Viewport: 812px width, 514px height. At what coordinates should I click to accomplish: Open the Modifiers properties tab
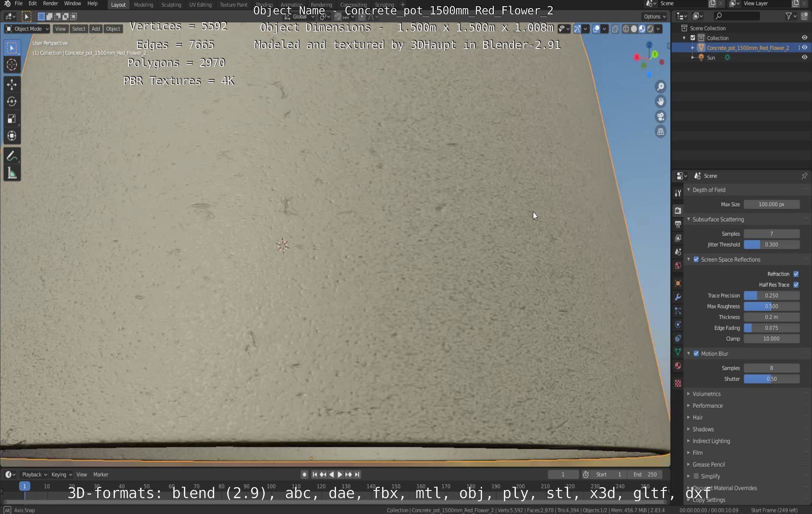click(x=678, y=297)
